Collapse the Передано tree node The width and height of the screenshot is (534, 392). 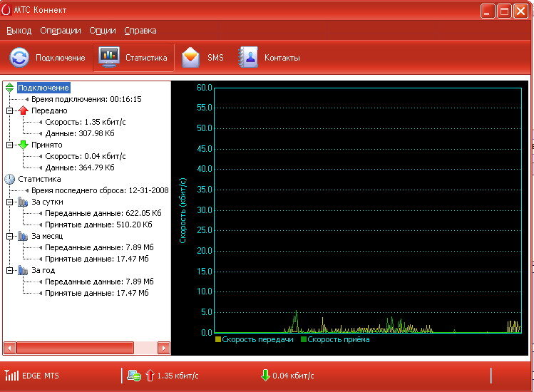click(9, 110)
